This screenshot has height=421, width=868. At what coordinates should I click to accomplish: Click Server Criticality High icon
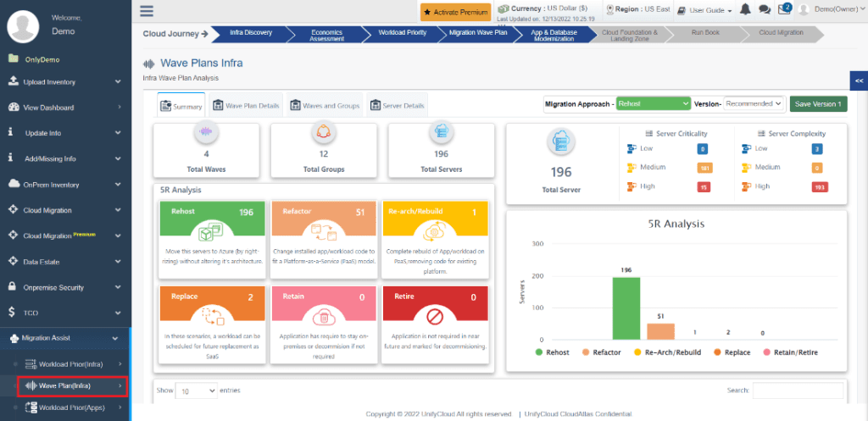click(x=632, y=186)
